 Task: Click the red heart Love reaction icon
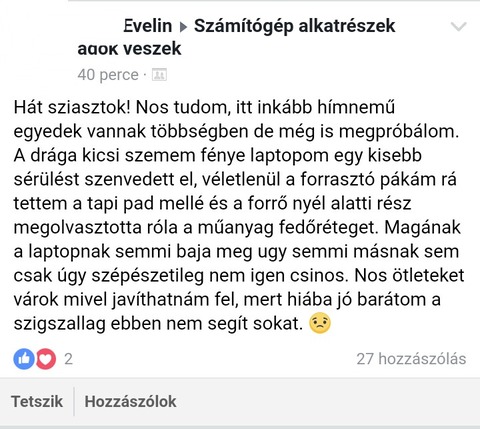[46, 359]
